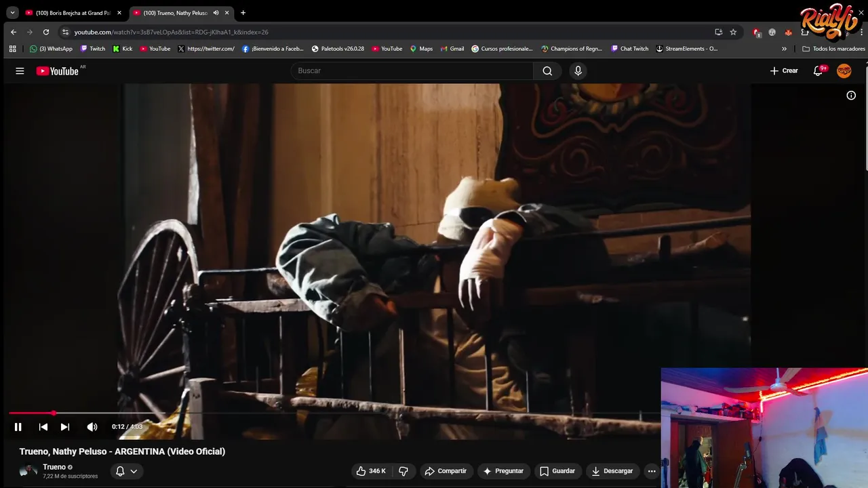Open the Gmail bookmark
This screenshot has height=488, width=868.
point(452,49)
